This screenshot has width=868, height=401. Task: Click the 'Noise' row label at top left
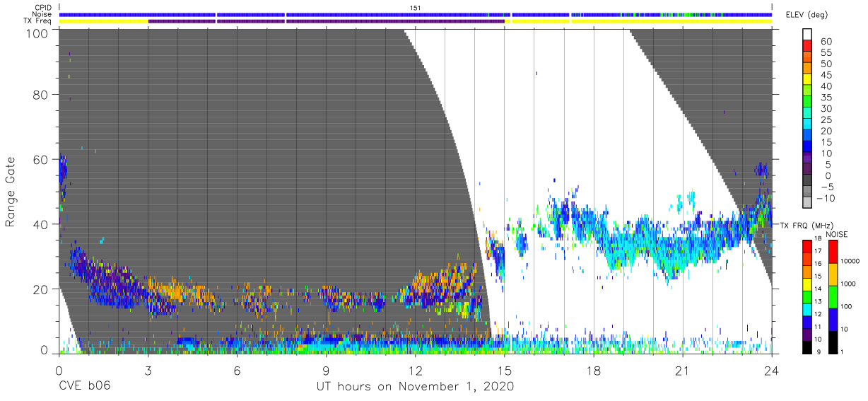(42, 14)
